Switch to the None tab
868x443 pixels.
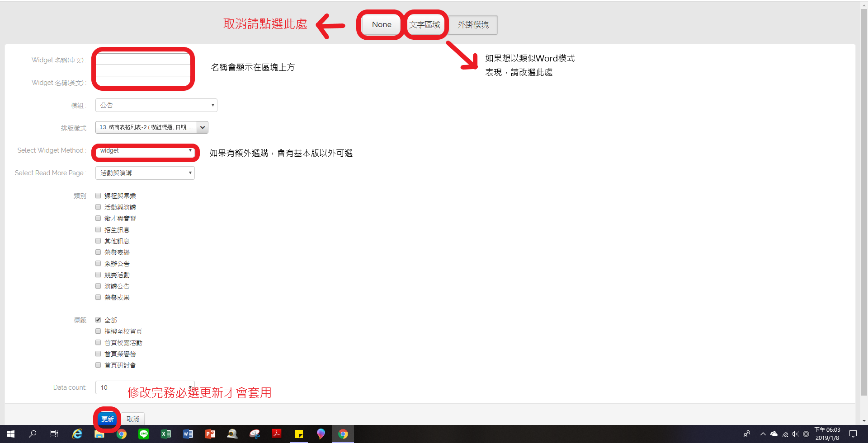click(x=382, y=25)
